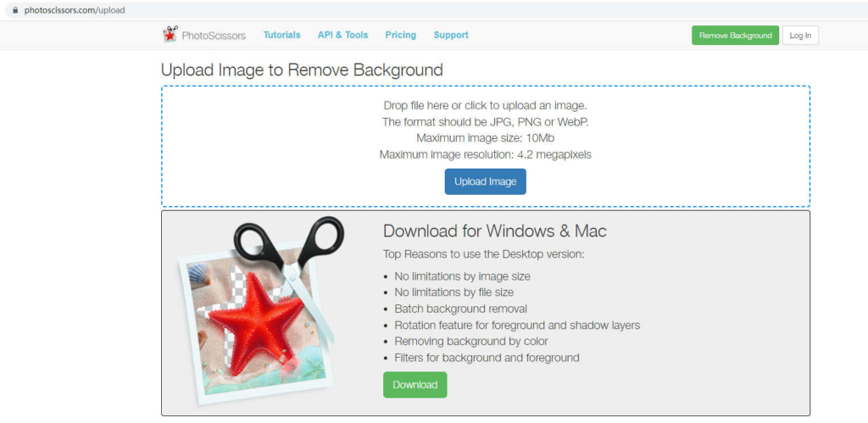
Task: Click the "Download for Windows & Mac" heading
Action: click(495, 231)
